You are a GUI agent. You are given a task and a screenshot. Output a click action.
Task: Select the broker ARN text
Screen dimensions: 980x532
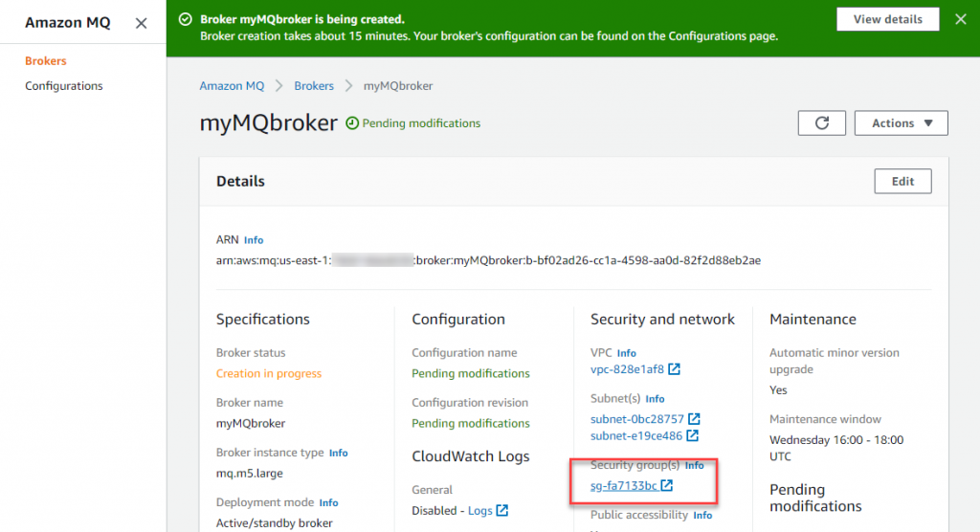tap(488, 260)
